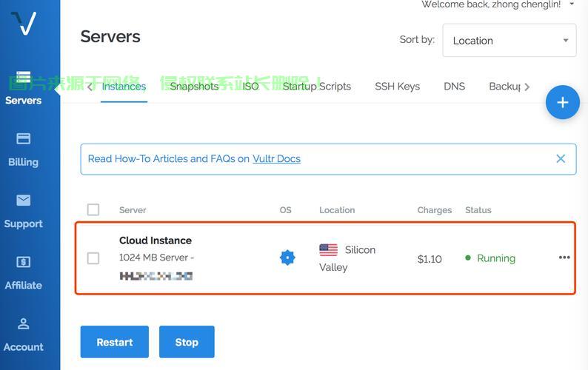The image size is (588, 370).
Task: Expand the welcome back user menu
Action: tap(571, 4)
